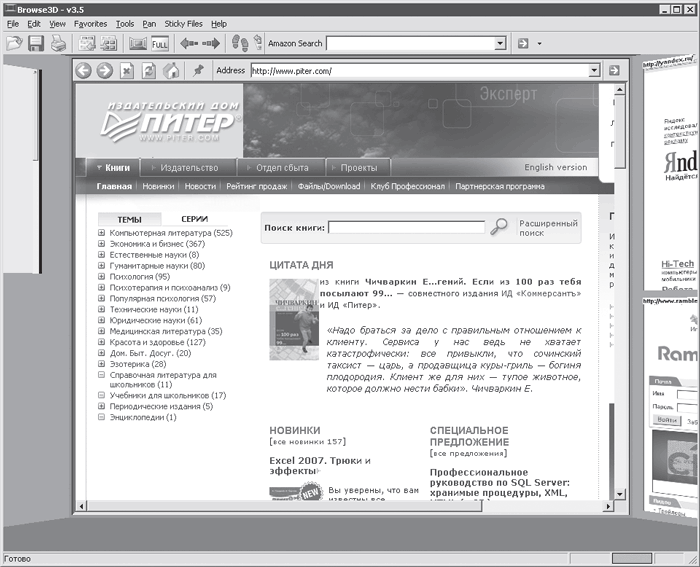The height and width of the screenshot is (567, 700).
Task: Click the Open folder icon in toolbar
Action: 14,44
